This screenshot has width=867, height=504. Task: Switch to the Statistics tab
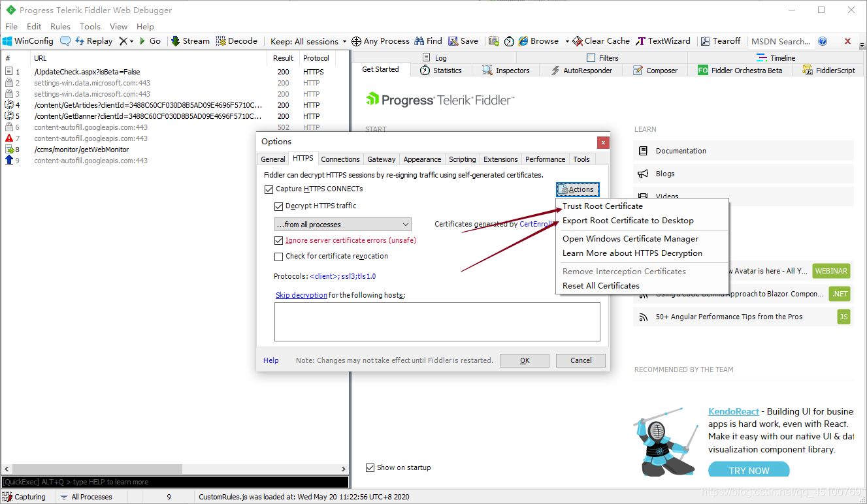click(x=441, y=71)
